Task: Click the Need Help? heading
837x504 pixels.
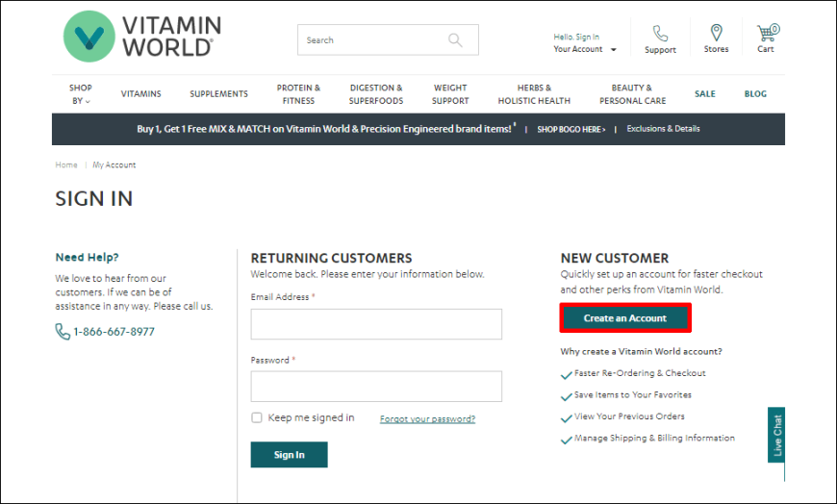Action: click(87, 258)
